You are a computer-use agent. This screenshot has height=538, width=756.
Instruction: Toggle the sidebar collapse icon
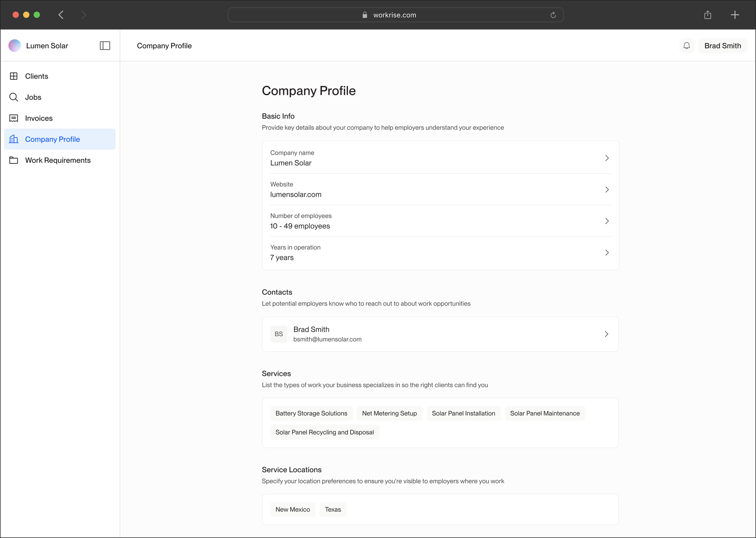point(105,46)
